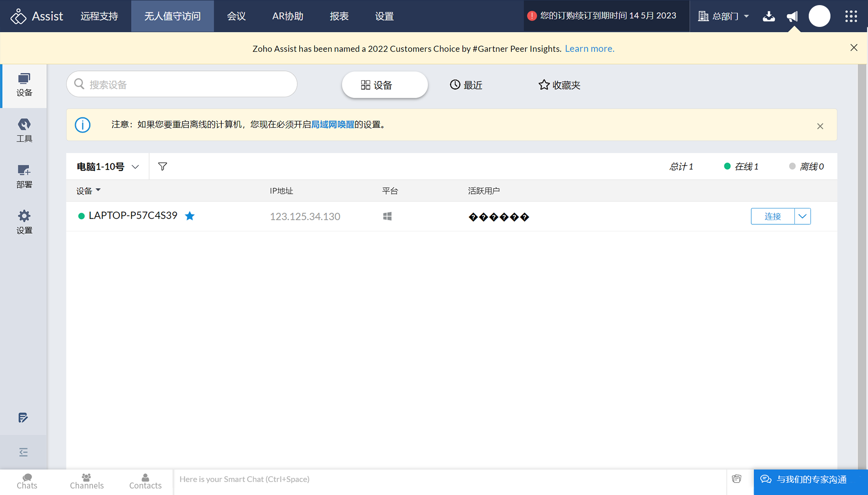Click the download icon in top bar
868x495 pixels.
[x=768, y=16]
